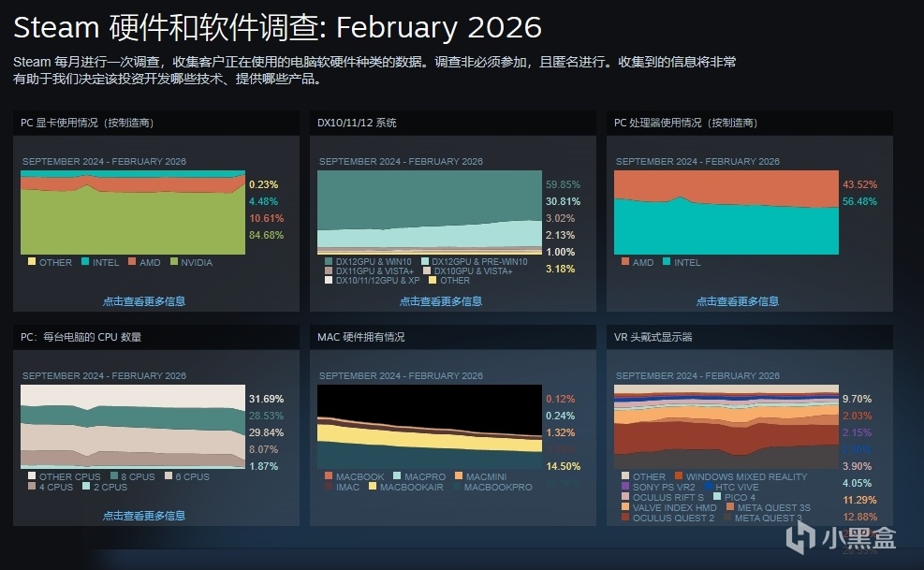Click AMD swatch in processor chart legend
This screenshot has width=924, height=570.
(x=625, y=261)
